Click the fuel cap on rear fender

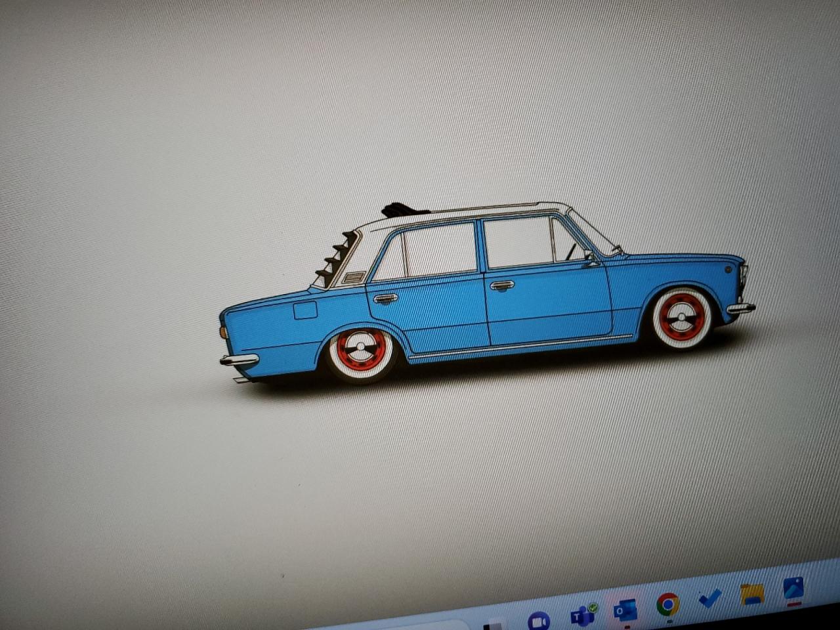(x=305, y=310)
